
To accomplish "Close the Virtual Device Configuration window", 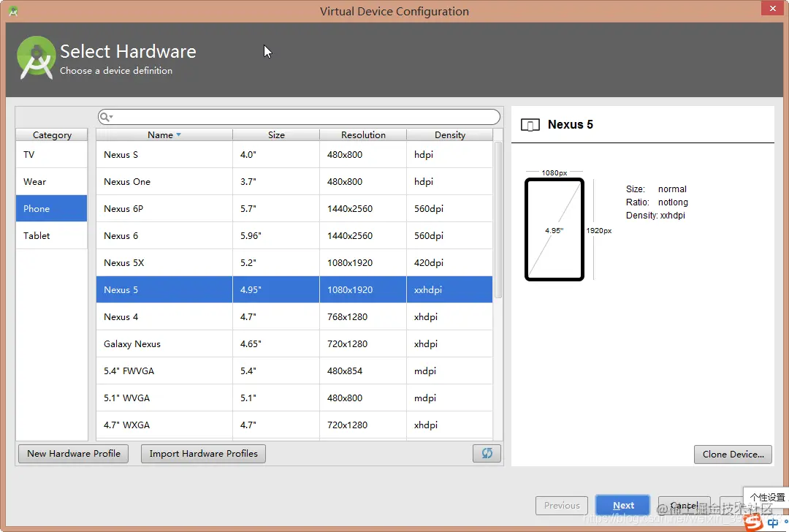I will click(772, 8).
